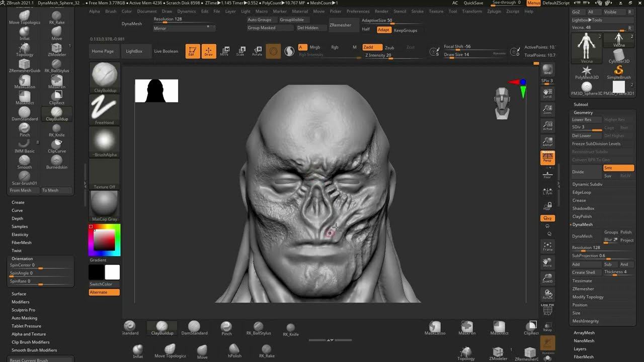Set Actual size view icon
Screen dimensions: 644x362
547,125
